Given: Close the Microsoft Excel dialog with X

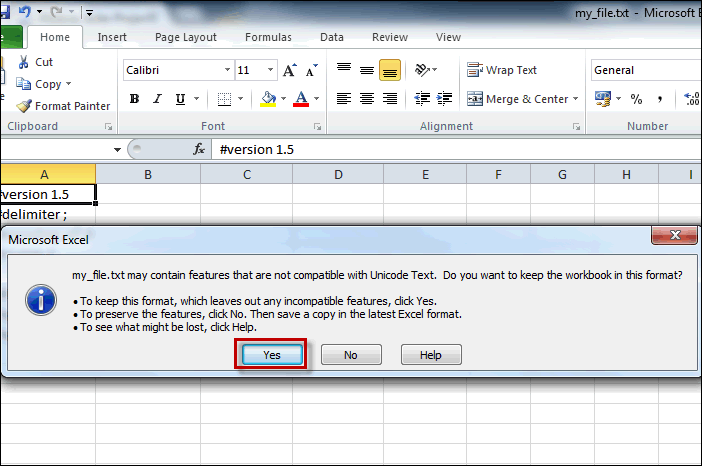Looking at the screenshot, I should coord(674,235).
